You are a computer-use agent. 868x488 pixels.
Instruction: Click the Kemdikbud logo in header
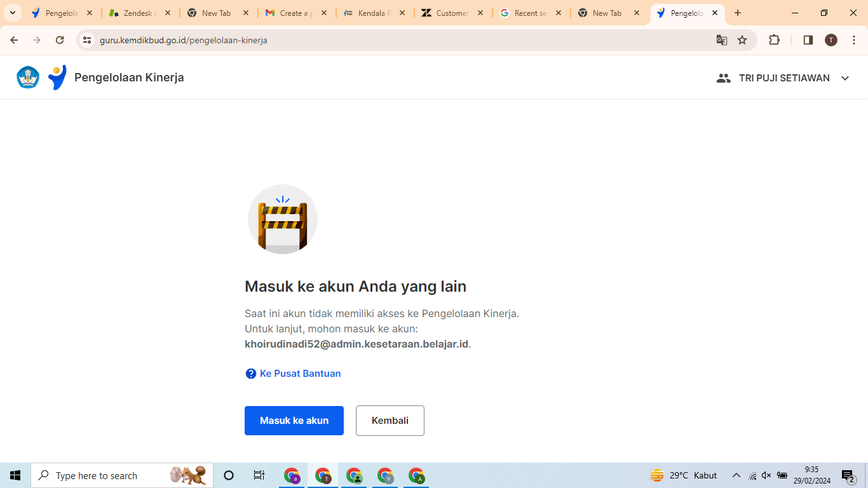tap(28, 78)
